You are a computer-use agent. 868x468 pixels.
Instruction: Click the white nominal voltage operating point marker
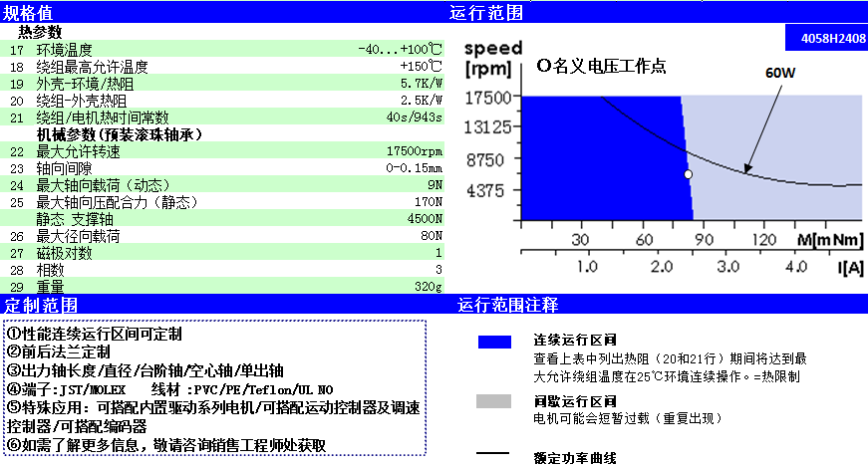[x=688, y=174]
